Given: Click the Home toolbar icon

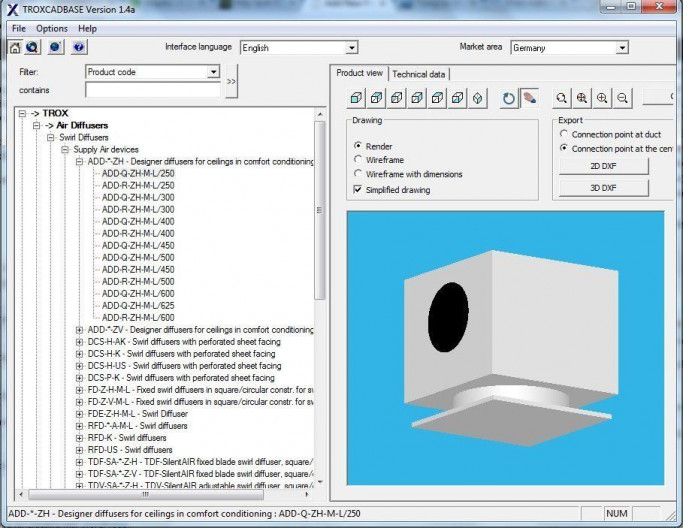Looking at the screenshot, I should (x=15, y=47).
